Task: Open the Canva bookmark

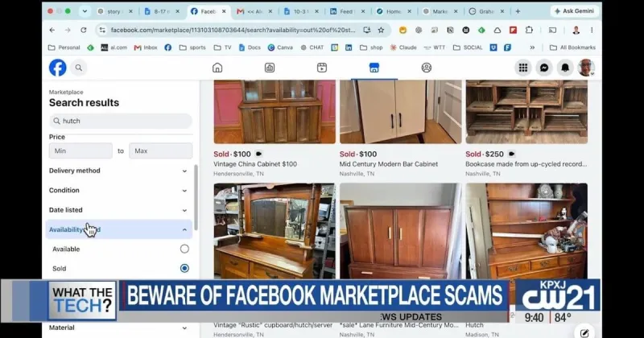Action: click(x=280, y=47)
